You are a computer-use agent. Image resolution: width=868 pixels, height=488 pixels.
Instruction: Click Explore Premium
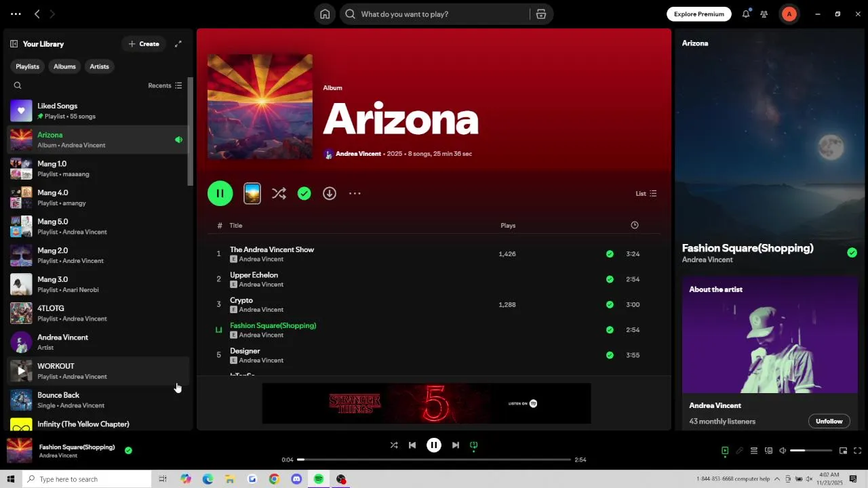click(698, 14)
